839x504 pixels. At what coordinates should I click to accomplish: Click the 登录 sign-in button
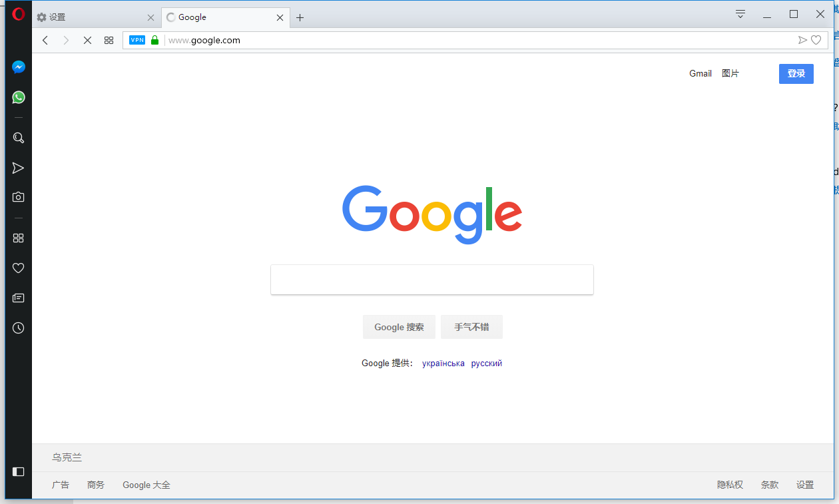coord(796,73)
